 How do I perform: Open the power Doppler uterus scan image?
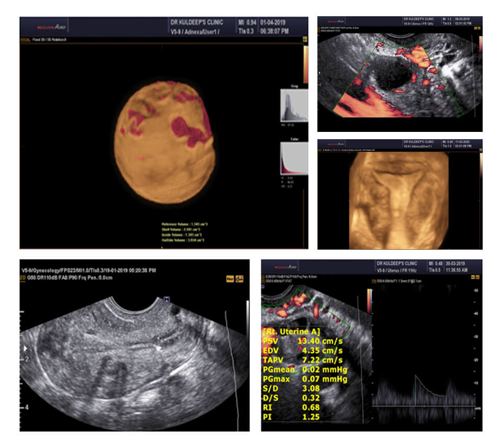[x=400, y=76]
